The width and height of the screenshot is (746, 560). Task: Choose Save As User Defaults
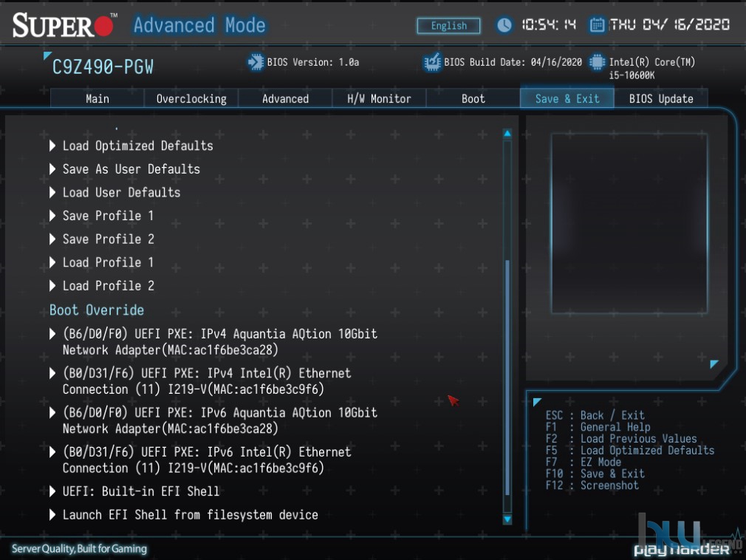pos(131,169)
